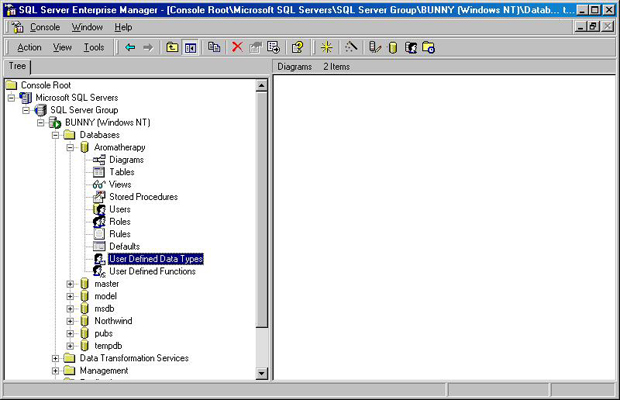620x400 pixels.
Task: Expand the msdb database
Action: click(x=70, y=309)
